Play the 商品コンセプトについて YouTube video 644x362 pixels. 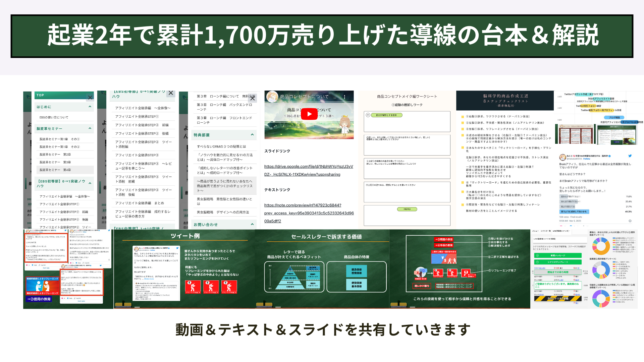pyautogui.click(x=309, y=114)
